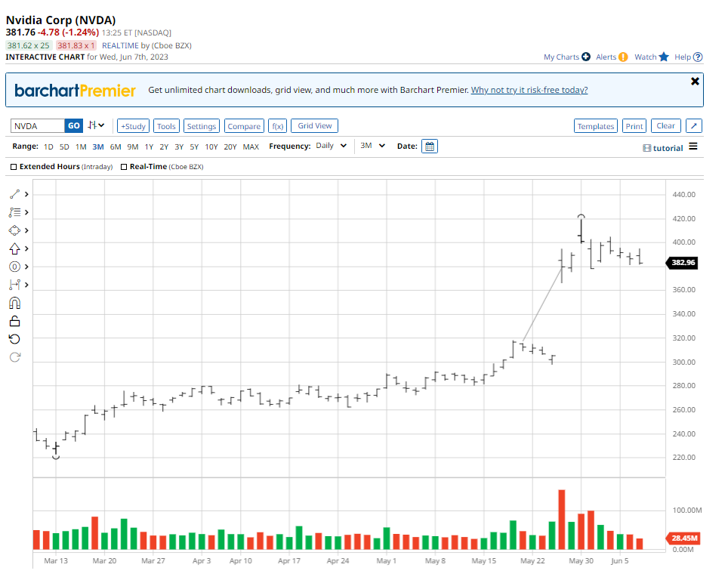Click the Help question mark icon
This screenshot has height=583, width=728.
(x=697, y=57)
